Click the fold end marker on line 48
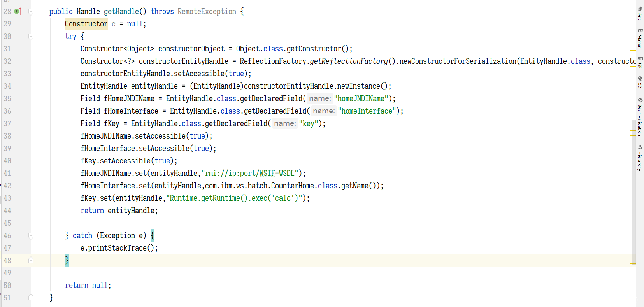Viewport: 644px width, 307px height. coord(31,260)
